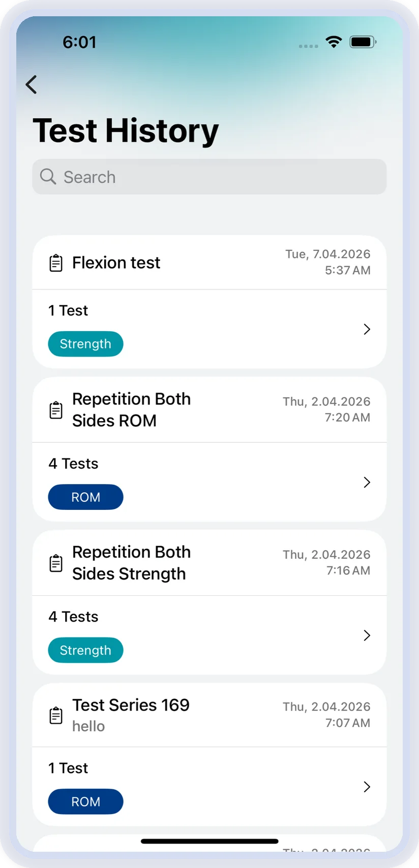Tap the home indicator bar at the bottom
Screen dimensions: 419x868
pyautogui.click(x=210, y=841)
